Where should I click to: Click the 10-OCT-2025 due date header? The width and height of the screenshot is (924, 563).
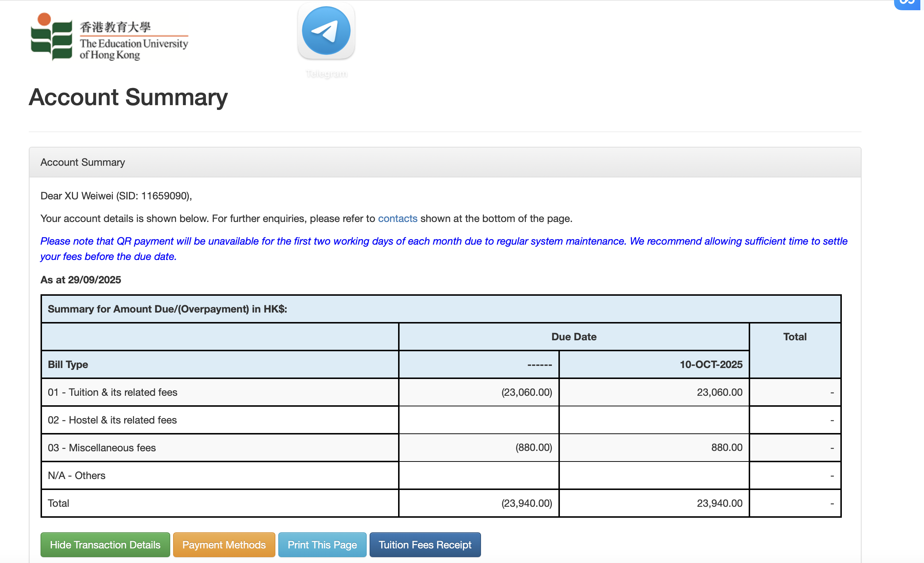tap(711, 364)
